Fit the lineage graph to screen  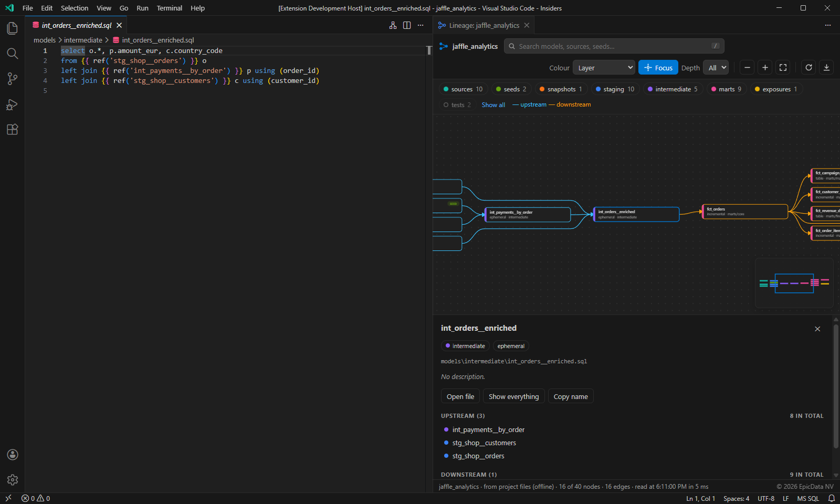tap(783, 67)
